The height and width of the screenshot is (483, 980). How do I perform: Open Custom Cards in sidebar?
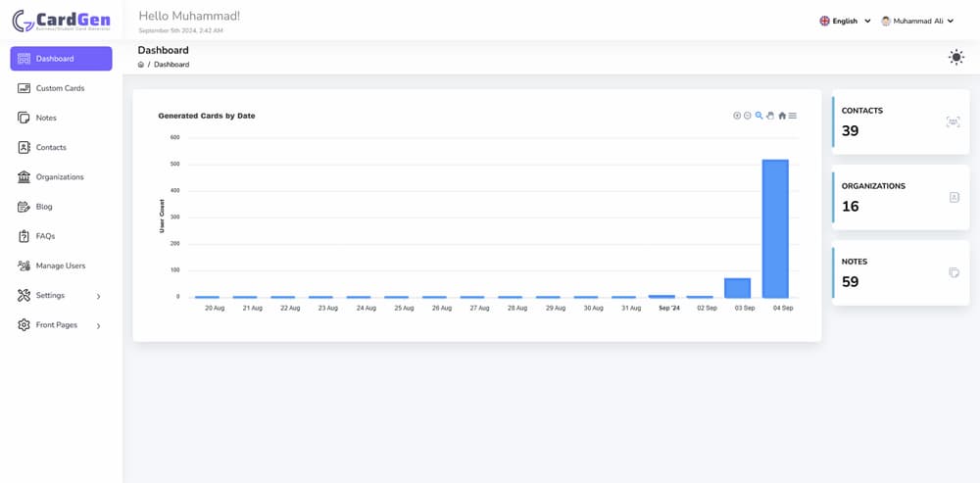(x=61, y=88)
